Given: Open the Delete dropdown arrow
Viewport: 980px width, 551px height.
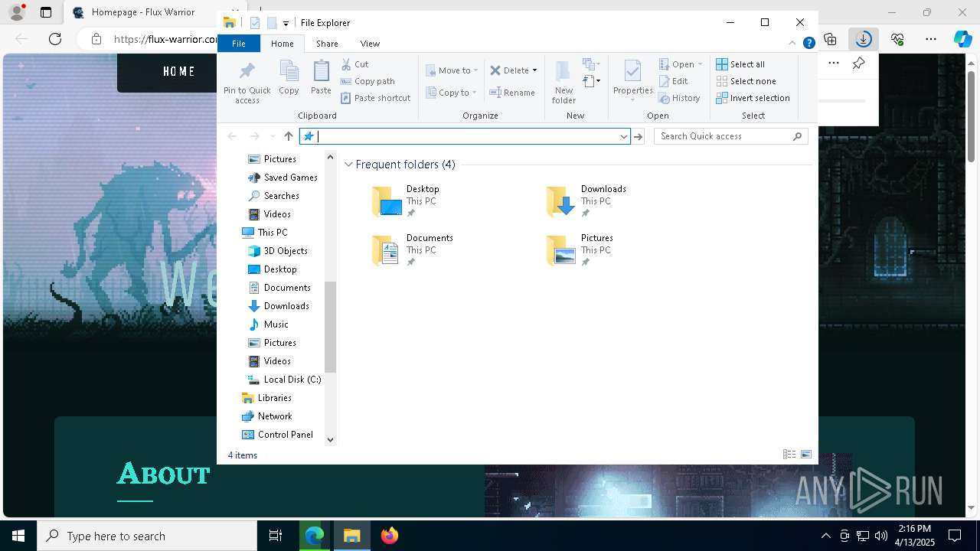Looking at the screenshot, I should pos(534,70).
